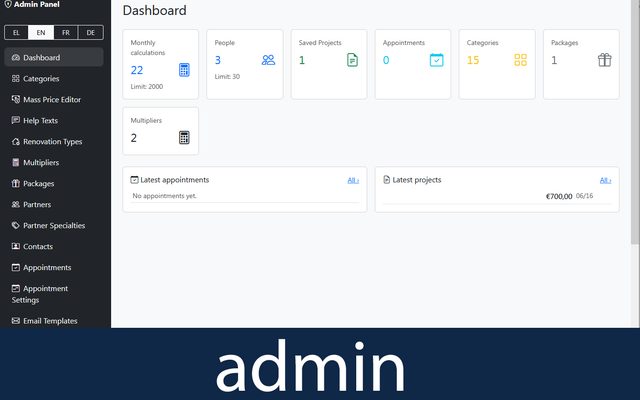The width and height of the screenshot is (640, 400).
Task: Click the shield icon beside Admin Panel
Action: [x=8, y=4]
